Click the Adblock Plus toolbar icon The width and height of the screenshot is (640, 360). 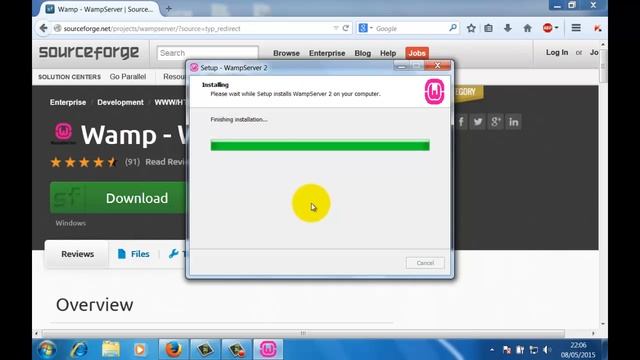547,28
